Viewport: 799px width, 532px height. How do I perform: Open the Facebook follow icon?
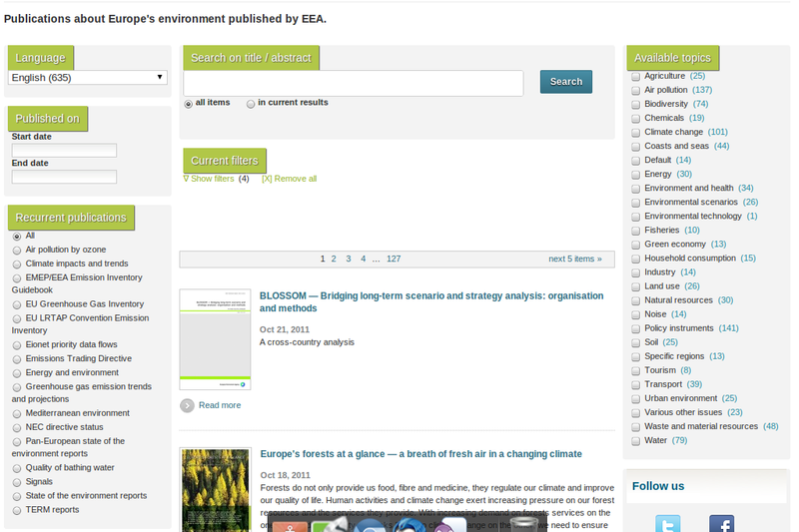click(721, 524)
